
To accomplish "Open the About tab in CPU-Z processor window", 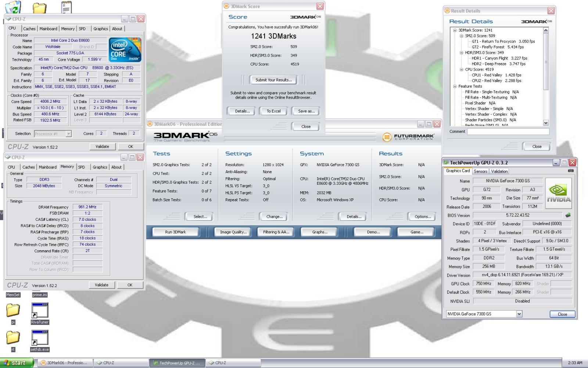I will click(x=117, y=29).
